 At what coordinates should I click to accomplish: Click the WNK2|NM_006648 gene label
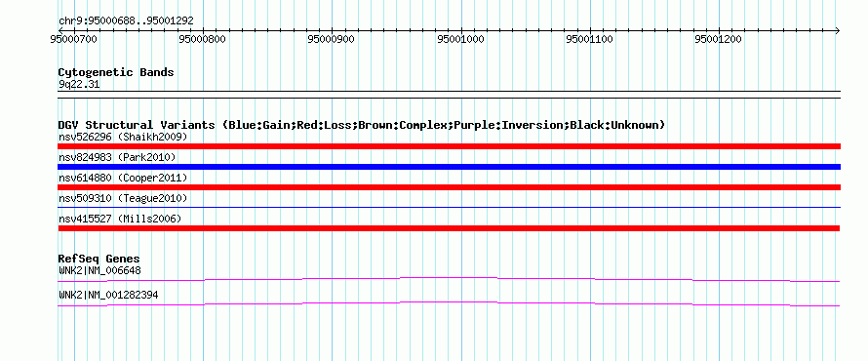(x=99, y=271)
